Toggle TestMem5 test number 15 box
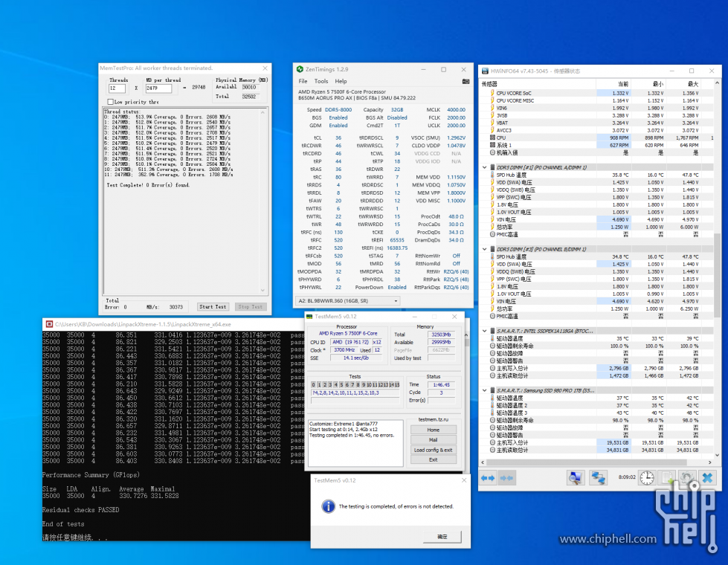 pos(397,385)
